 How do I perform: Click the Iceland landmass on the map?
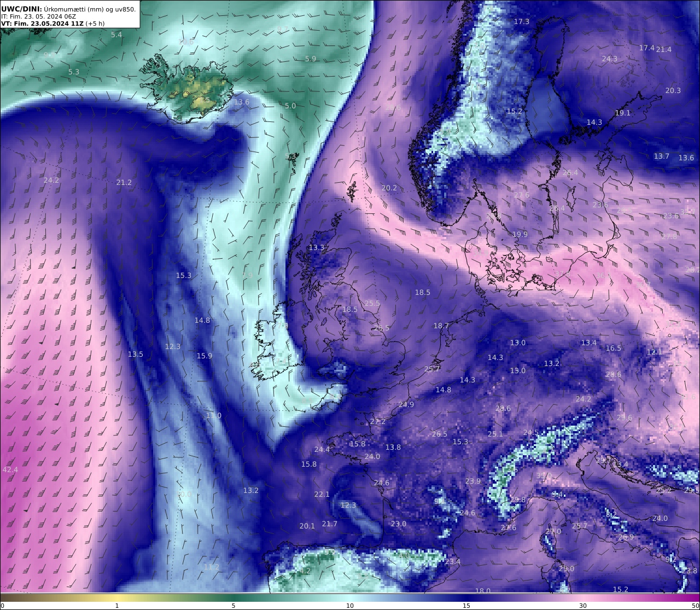tap(189, 88)
